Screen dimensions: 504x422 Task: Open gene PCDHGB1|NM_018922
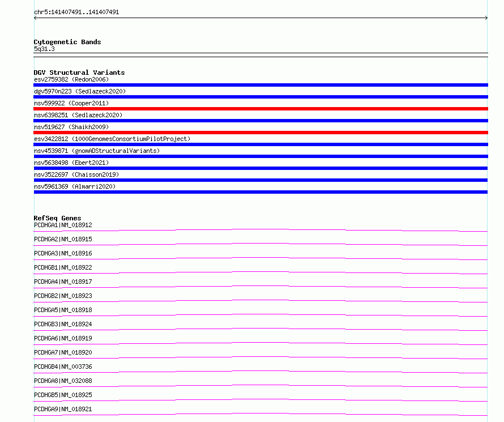(63, 267)
